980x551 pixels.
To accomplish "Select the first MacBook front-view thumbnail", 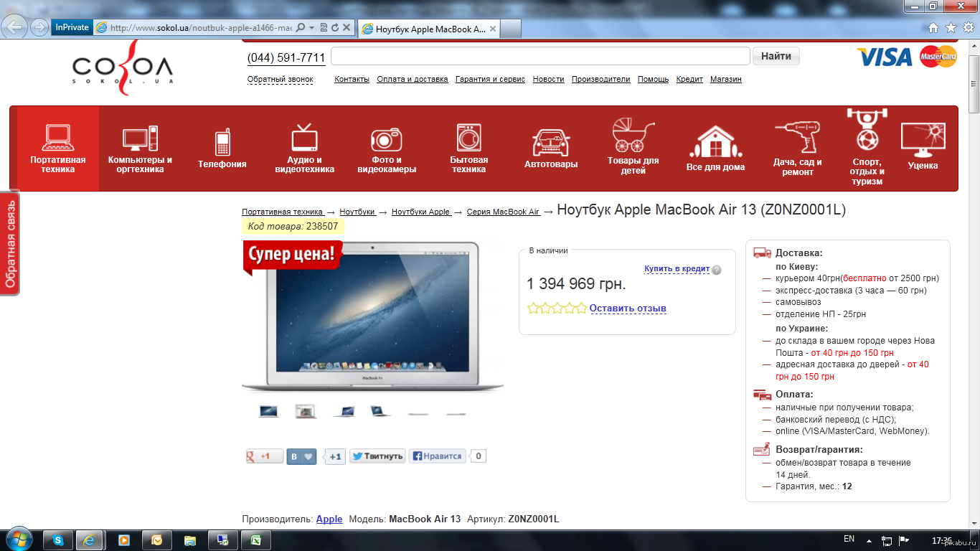I will click(x=268, y=411).
